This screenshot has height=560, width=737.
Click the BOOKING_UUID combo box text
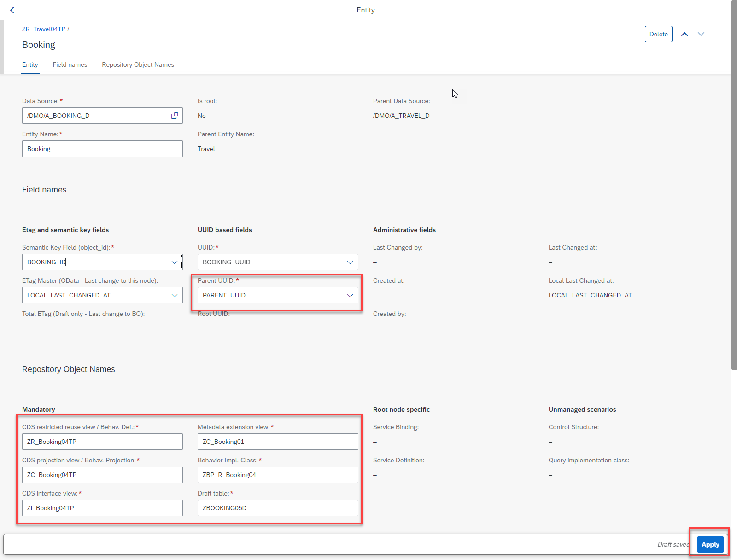[227, 262]
